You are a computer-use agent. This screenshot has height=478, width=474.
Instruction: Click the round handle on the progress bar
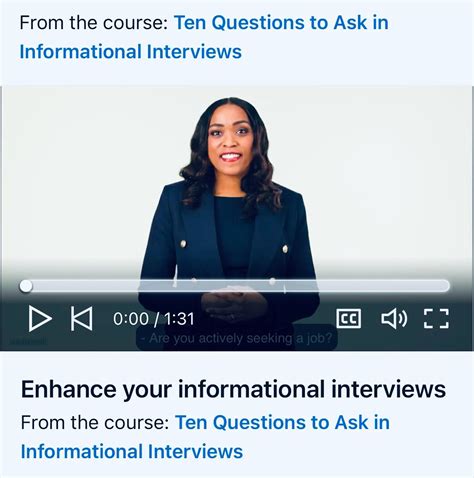[26, 286]
